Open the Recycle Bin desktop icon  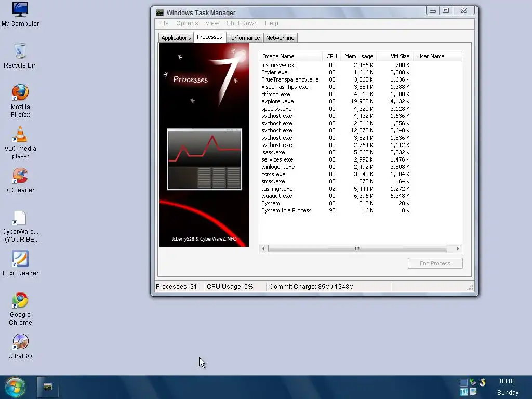coord(20,56)
